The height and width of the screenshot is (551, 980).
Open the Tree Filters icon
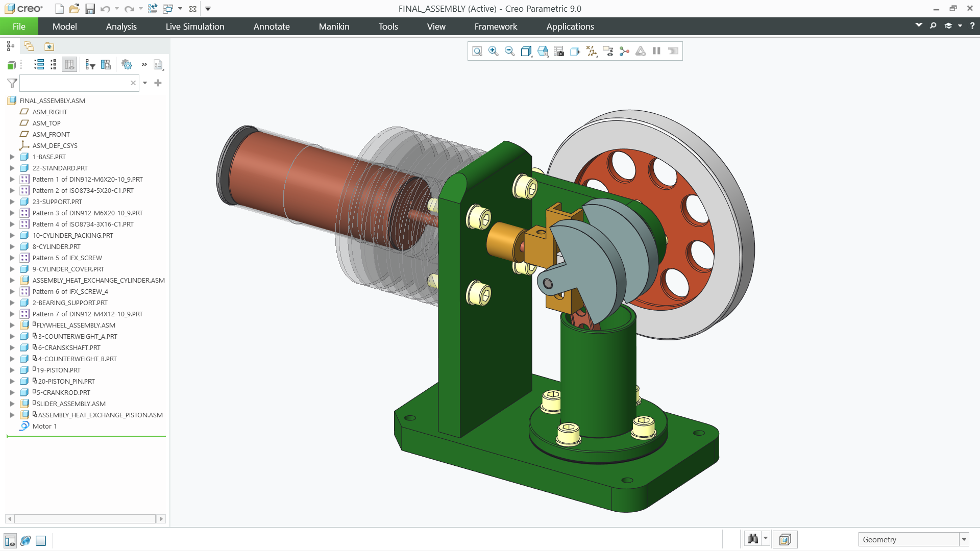90,65
